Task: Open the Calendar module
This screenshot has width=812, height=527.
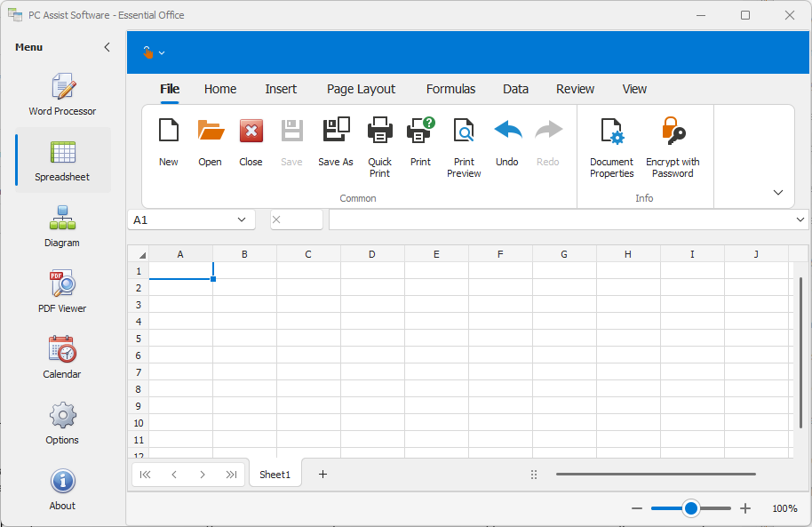Action: click(x=62, y=357)
